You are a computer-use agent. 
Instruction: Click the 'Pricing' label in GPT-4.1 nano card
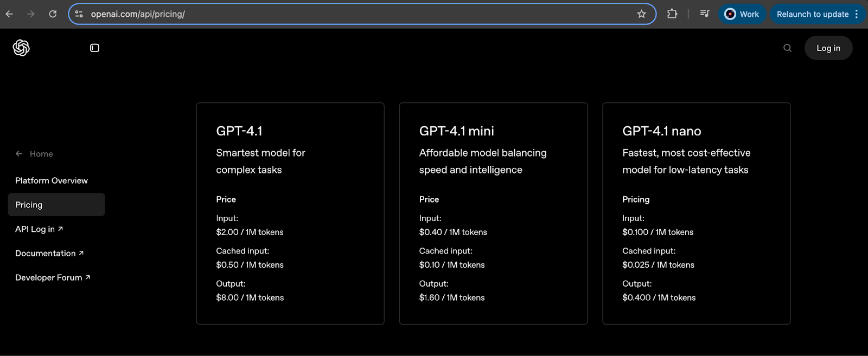[x=636, y=199]
